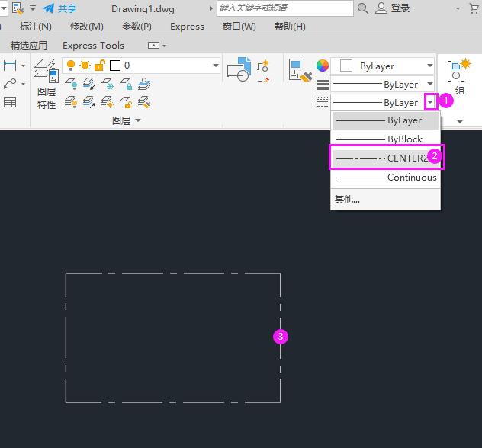The image size is (482, 448).
Task: Select the ByLayer linetype from the list
Action: (x=385, y=120)
